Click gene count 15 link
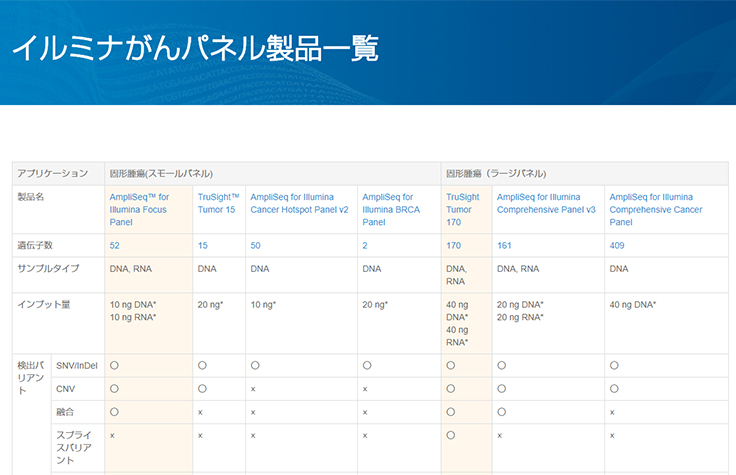 click(202, 245)
